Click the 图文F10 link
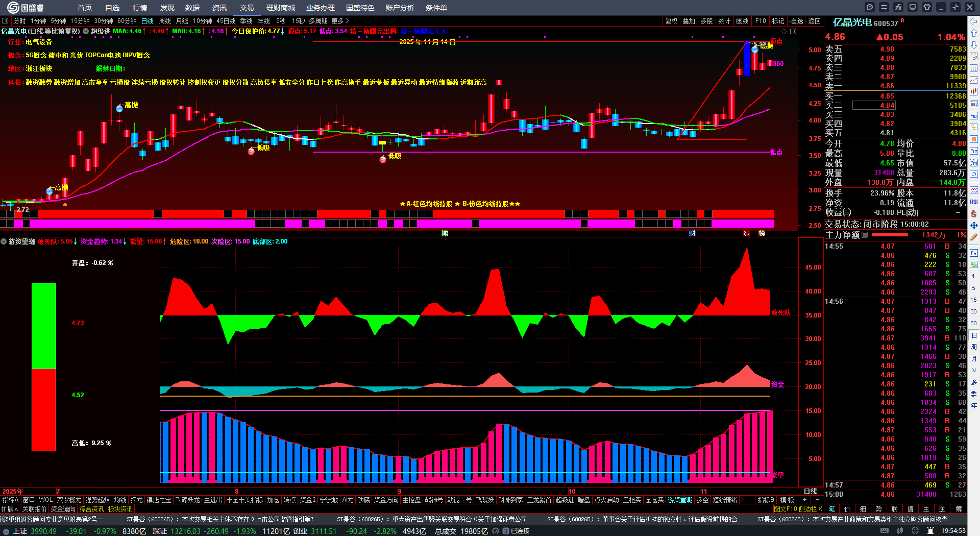The height and width of the screenshot is (536, 980). point(786,509)
